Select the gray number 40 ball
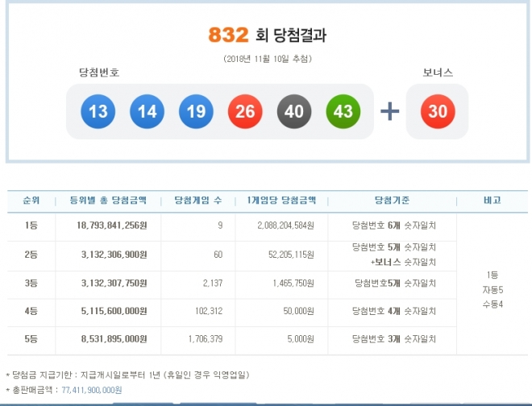This screenshot has height=406, width=532. (x=294, y=111)
